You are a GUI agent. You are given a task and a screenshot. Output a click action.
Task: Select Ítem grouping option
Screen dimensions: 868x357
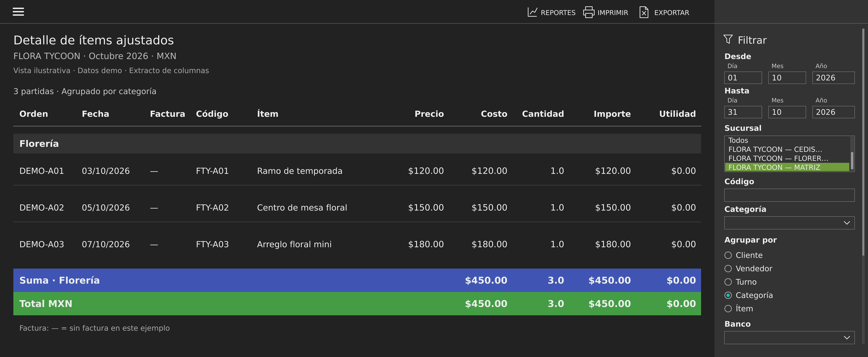click(x=728, y=308)
